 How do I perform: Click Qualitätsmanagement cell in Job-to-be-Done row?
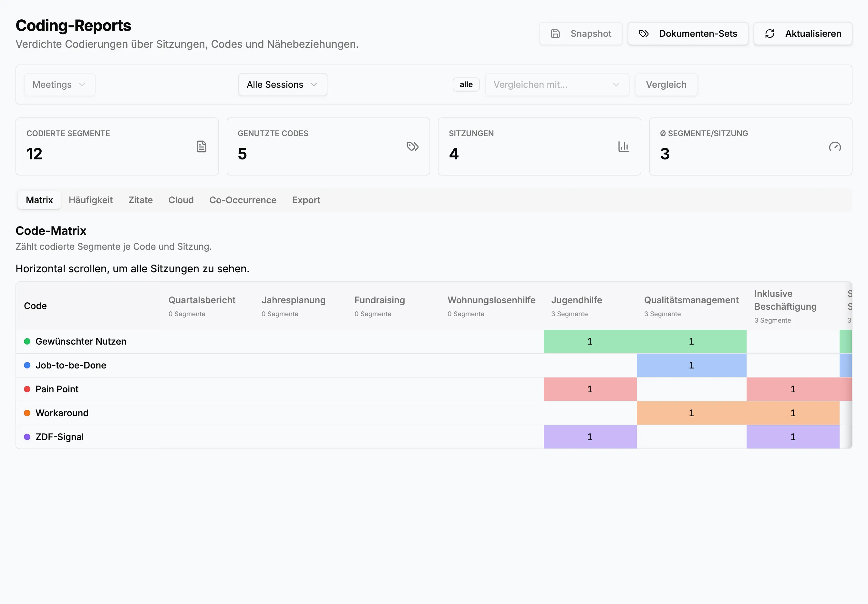pyautogui.click(x=691, y=365)
